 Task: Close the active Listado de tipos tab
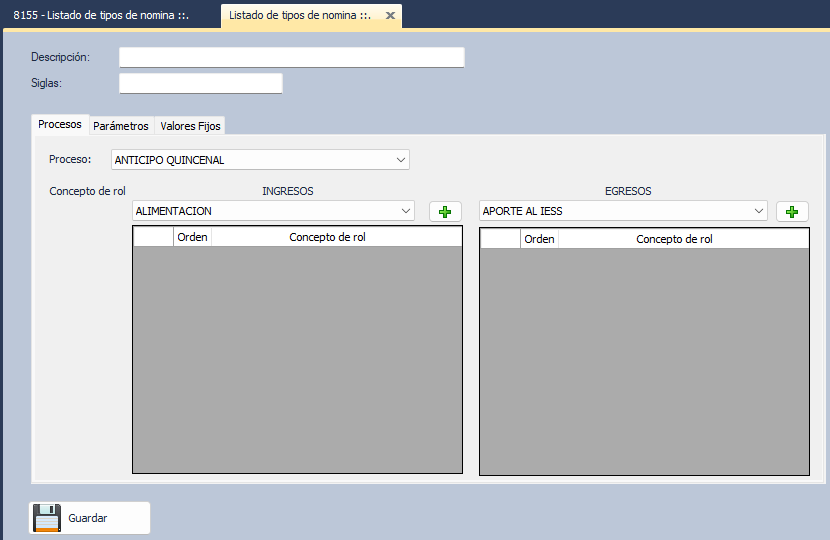(391, 16)
